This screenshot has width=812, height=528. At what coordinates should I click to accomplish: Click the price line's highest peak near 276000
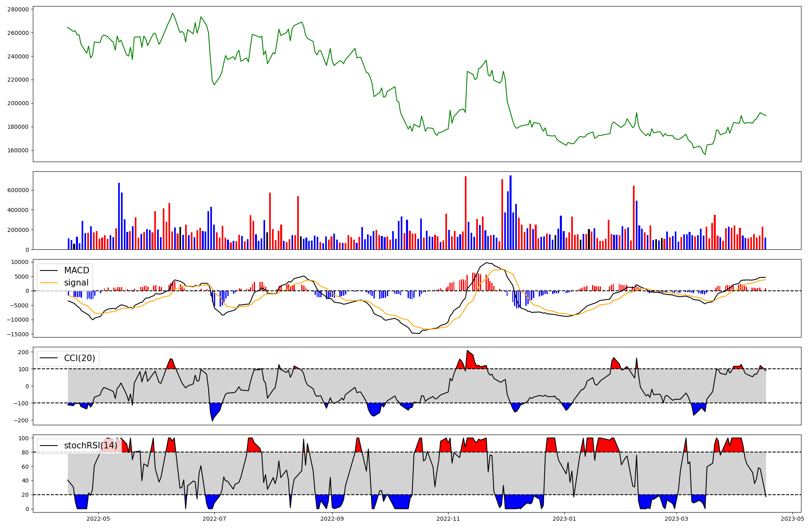(172, 13)
